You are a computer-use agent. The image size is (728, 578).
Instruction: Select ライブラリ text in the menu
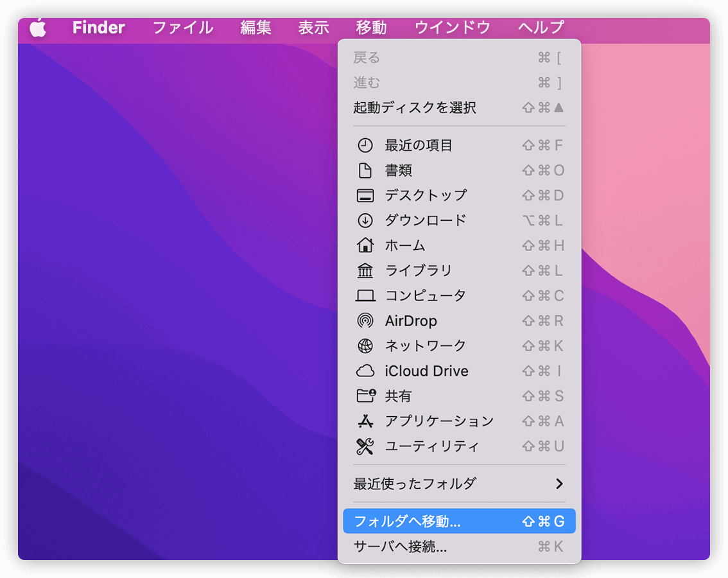(419, 270)
